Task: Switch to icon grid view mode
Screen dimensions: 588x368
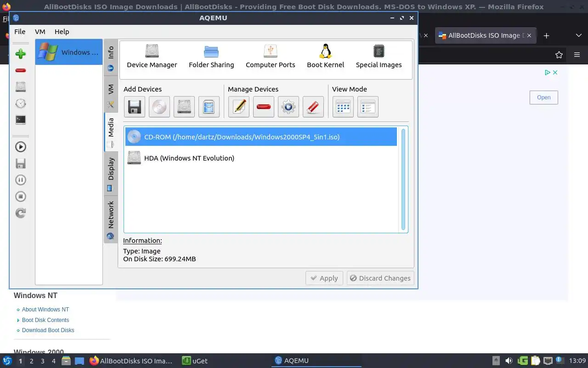Action: point(343,107)
